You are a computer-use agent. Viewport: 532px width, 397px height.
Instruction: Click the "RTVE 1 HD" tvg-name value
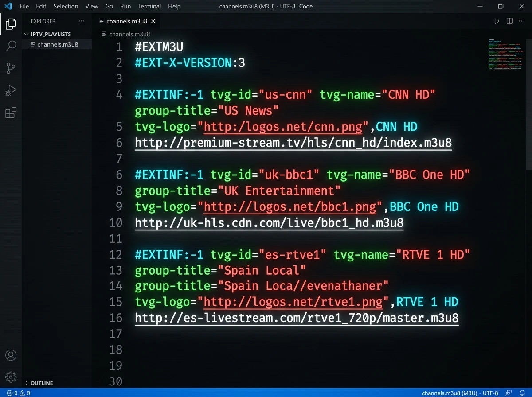click(x=433, y=255)
